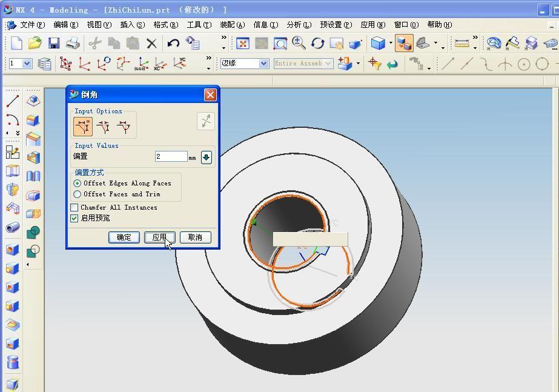Click the Fit view toolbar icon
Image resolution: width=559 pixels, height=392 pixels.
tap(243, 43)
